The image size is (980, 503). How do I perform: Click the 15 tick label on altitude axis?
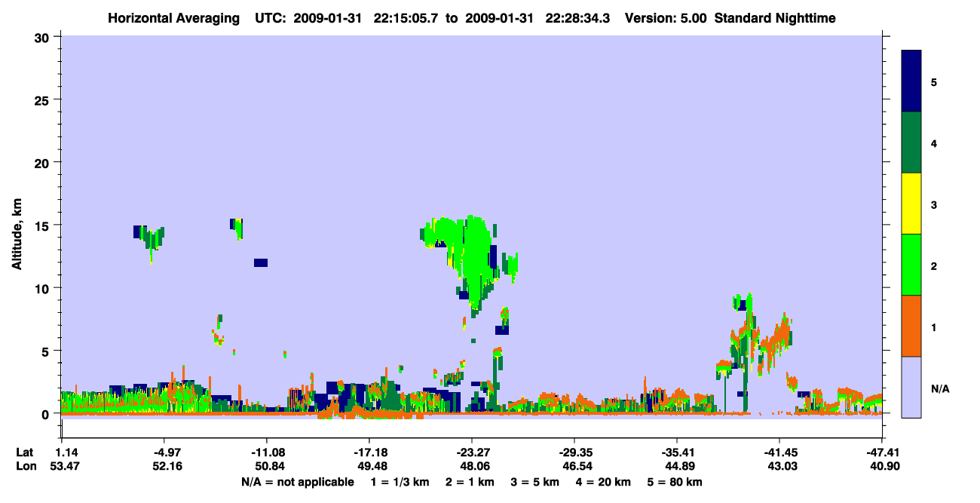43,225
